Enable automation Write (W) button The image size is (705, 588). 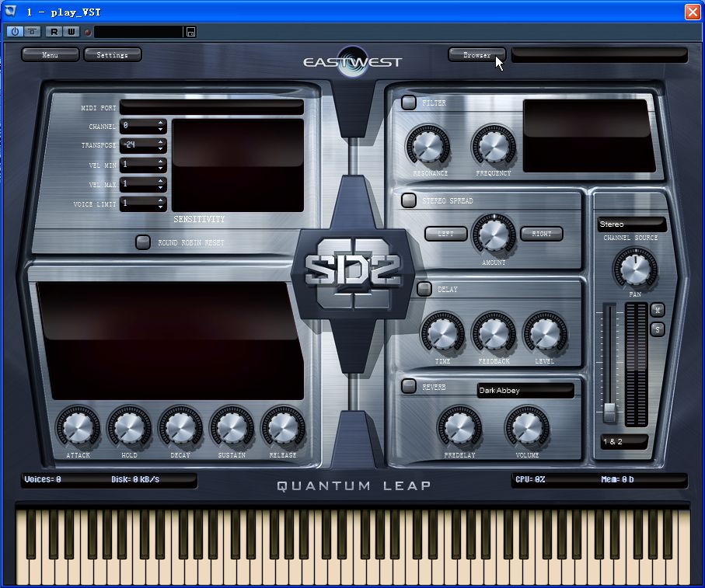click(x=71, y=31)
